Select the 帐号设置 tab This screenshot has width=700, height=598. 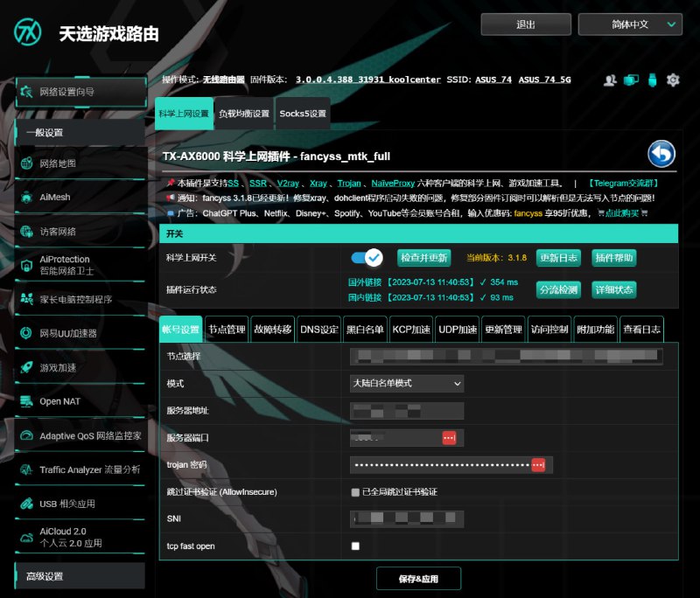click(181, 330)
